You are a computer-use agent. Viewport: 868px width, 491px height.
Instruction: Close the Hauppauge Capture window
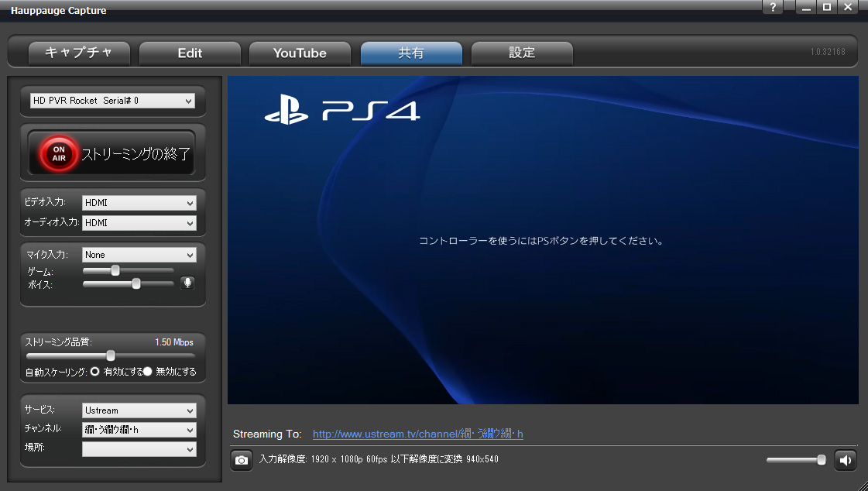click(848, 7)
